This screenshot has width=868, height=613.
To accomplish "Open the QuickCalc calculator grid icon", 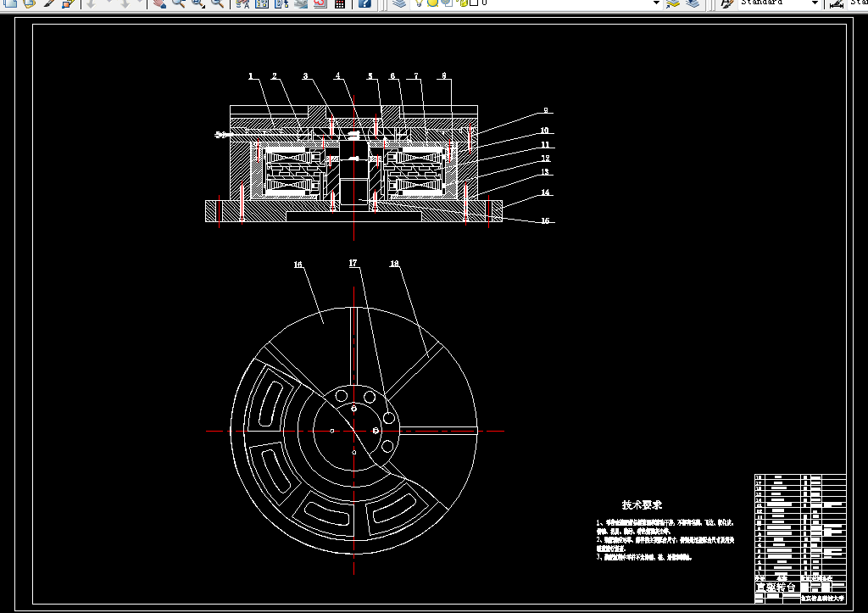I will tap(340, 3).
